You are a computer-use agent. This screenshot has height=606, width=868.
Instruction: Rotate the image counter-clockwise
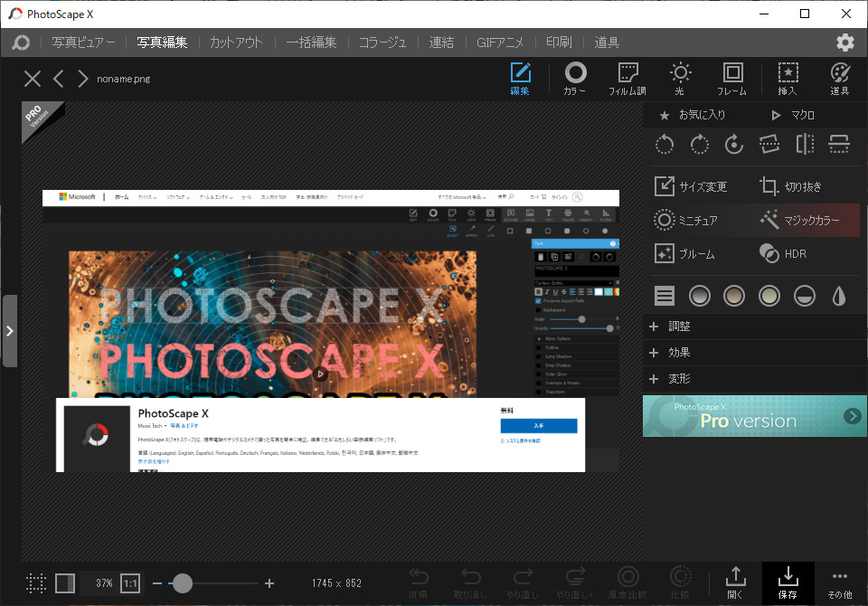coord(665,145)
